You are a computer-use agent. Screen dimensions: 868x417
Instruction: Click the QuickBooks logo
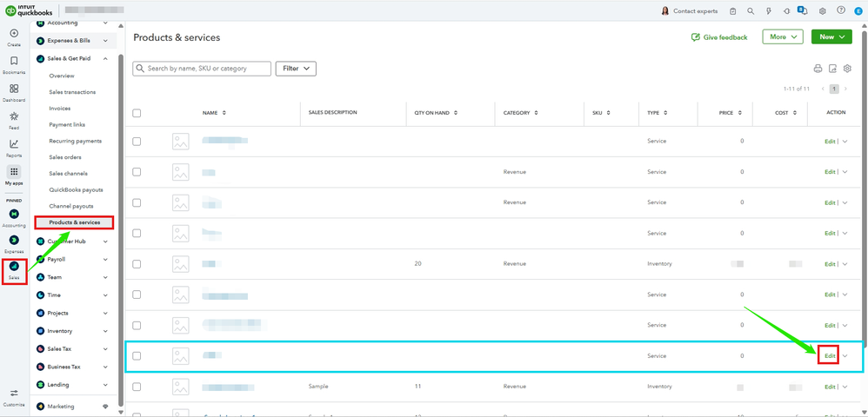coord(29,10)
